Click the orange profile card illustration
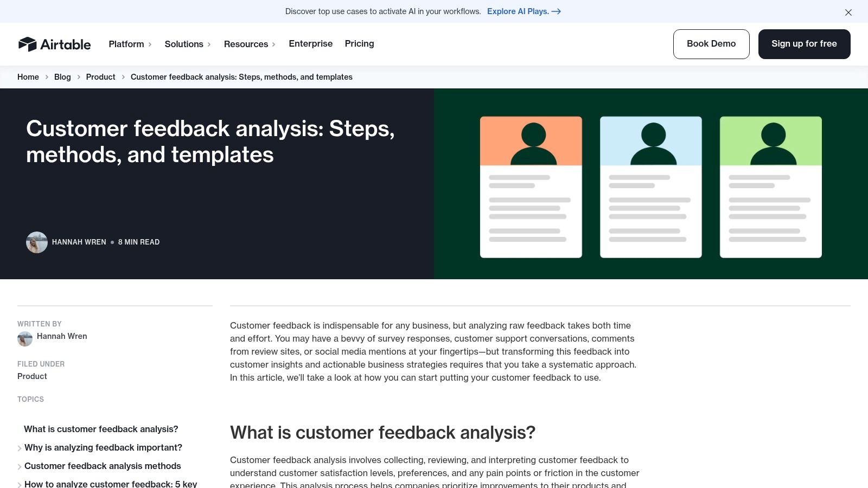This screenshot has width=868, height=488. coord(531,187)
